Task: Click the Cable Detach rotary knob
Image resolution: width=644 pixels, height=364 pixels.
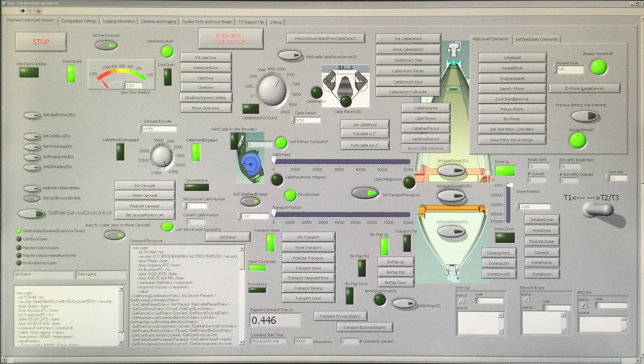Action: [272, 90]
